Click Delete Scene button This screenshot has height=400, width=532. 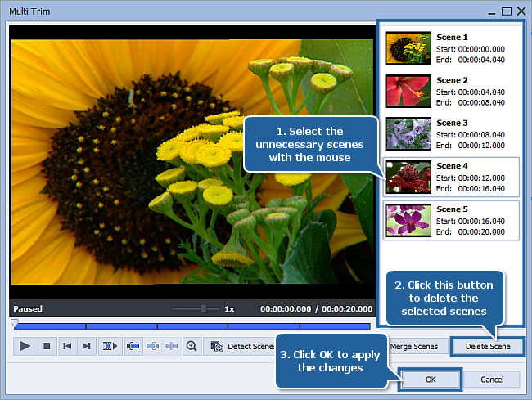click(488, 347)
